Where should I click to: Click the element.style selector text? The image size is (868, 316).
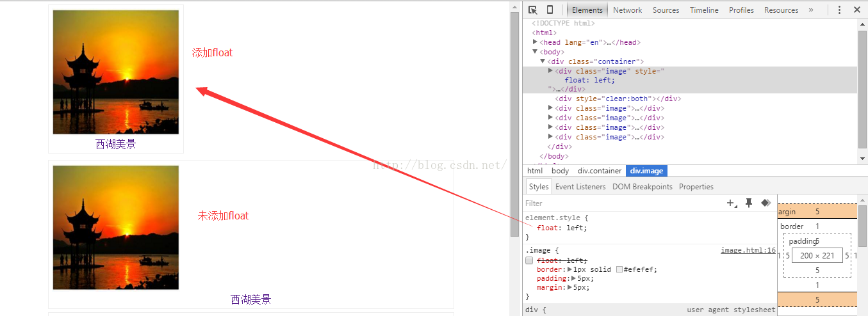(x=554, y=217)
